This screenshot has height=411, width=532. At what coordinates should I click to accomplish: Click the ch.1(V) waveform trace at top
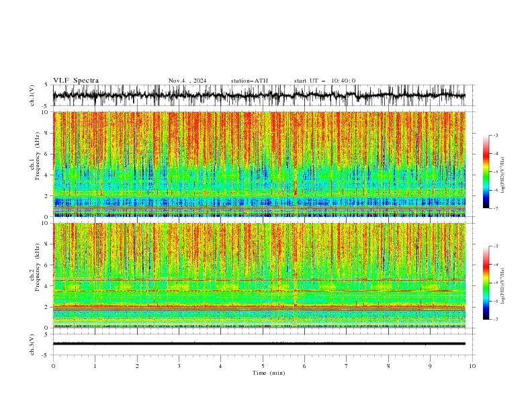(259, 95)
